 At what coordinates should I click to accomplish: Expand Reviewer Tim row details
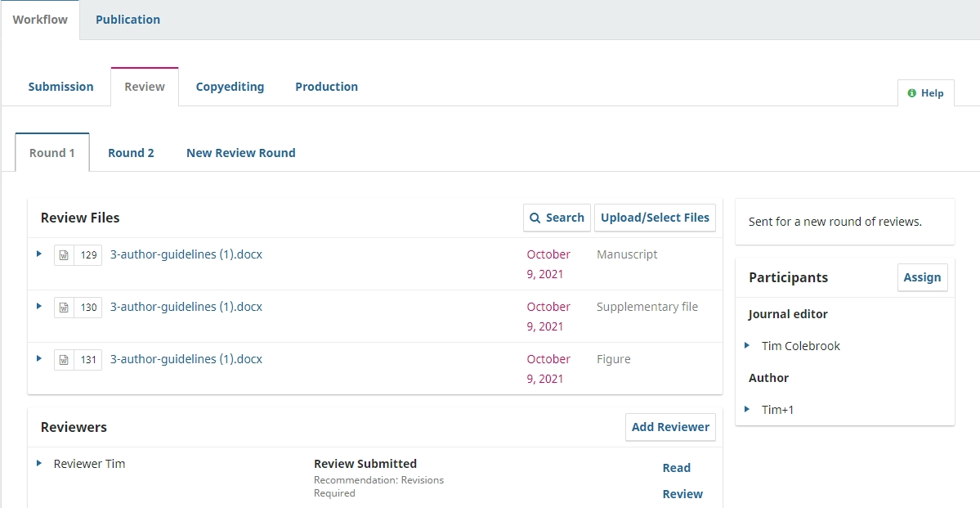[x=38, y=464]
